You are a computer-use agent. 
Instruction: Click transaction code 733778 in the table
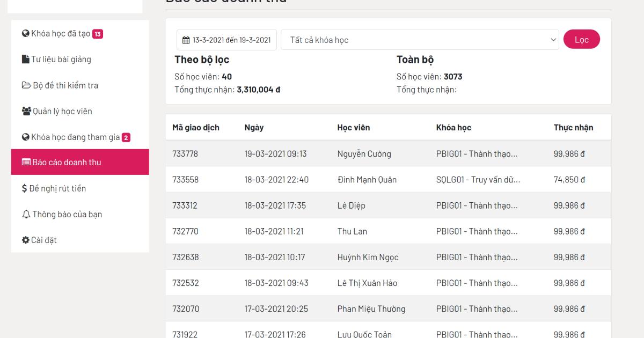(185, 153)
